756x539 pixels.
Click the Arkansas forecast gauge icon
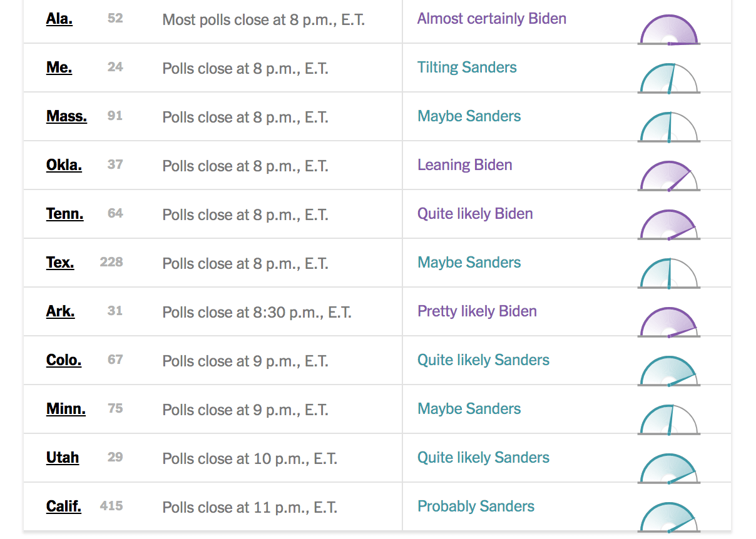coord(668,323)
